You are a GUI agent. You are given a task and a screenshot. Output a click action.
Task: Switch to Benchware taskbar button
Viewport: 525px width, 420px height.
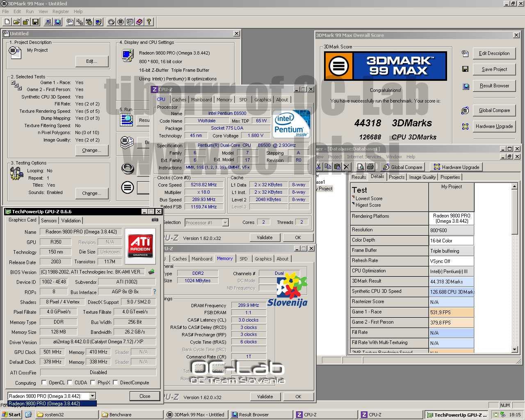pos(132,415)
